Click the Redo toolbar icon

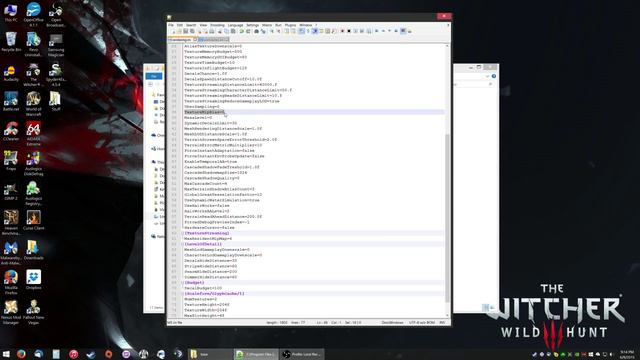[248, 31]
